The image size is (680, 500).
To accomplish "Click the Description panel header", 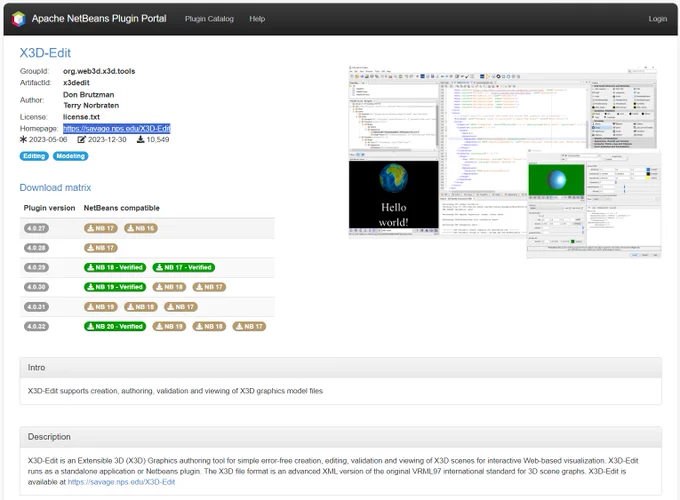I will (x=340, y=437).
